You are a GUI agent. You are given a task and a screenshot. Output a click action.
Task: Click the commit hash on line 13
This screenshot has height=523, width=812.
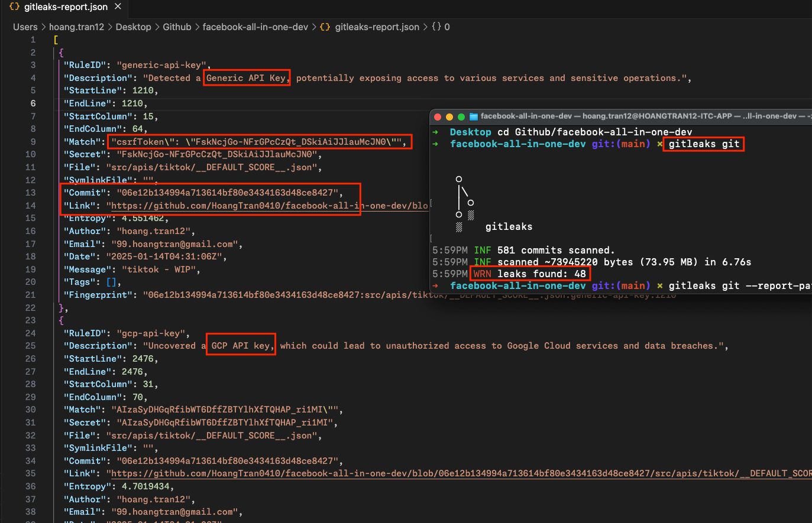227,193
